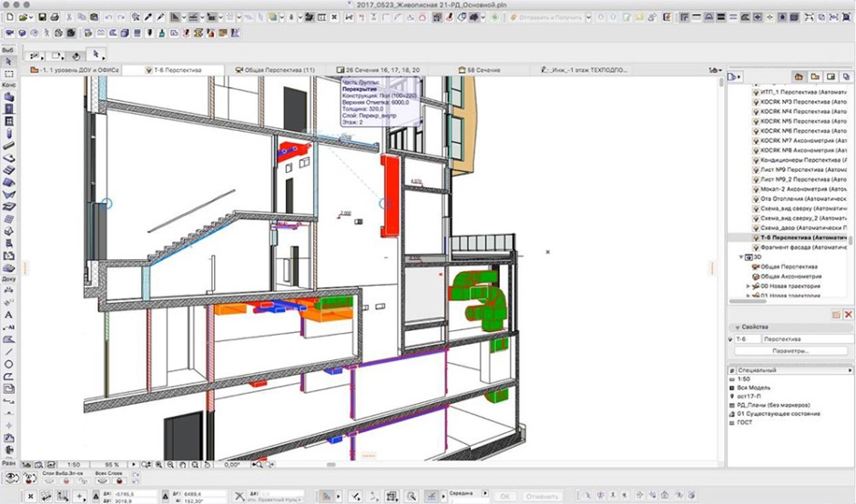Click the Undo arrow icon
The width and height of the screenshot is (856, 504).
[x=109, y=17]
